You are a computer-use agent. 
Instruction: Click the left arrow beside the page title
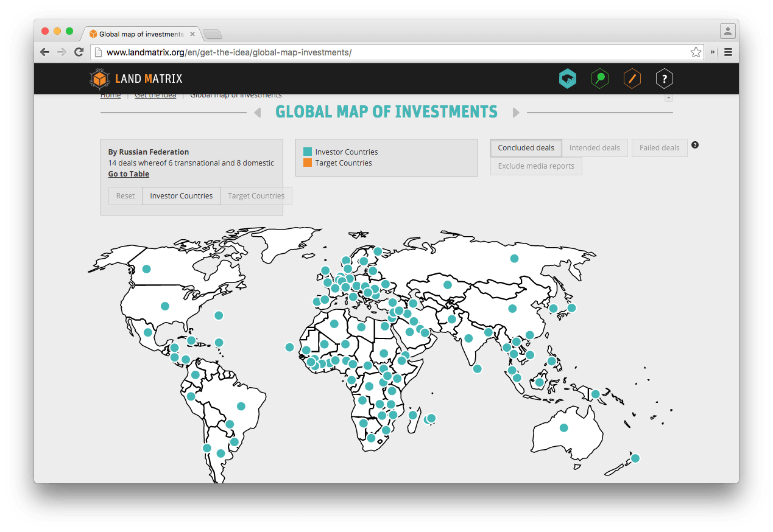[x=256, y=113]
